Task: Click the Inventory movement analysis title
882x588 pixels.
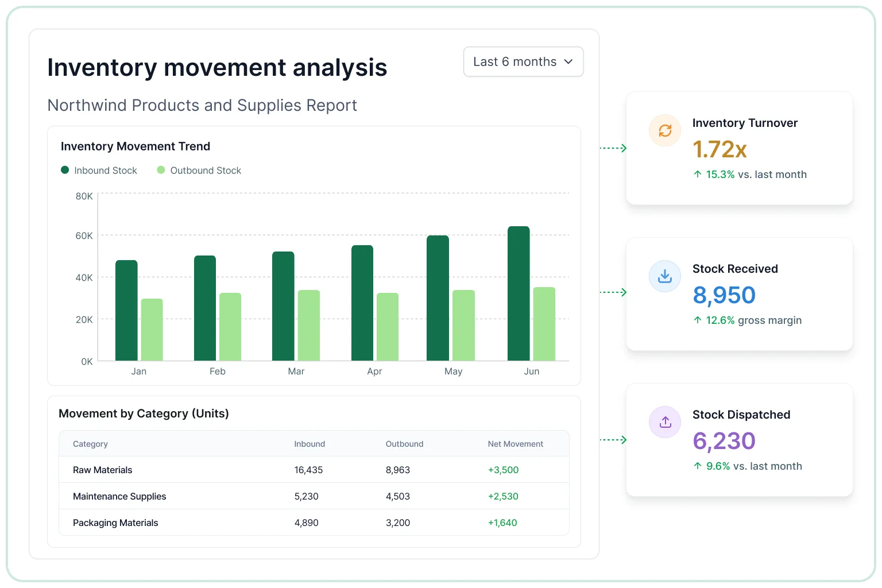Action: click(x=217, y=68)
